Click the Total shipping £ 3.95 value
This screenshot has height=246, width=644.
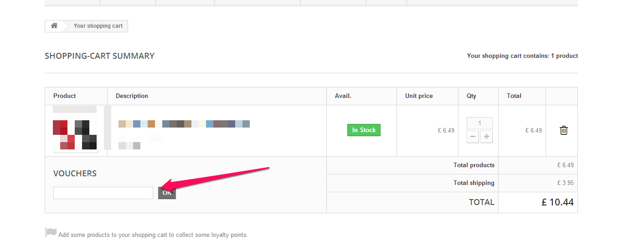click(x=565, y=183)
